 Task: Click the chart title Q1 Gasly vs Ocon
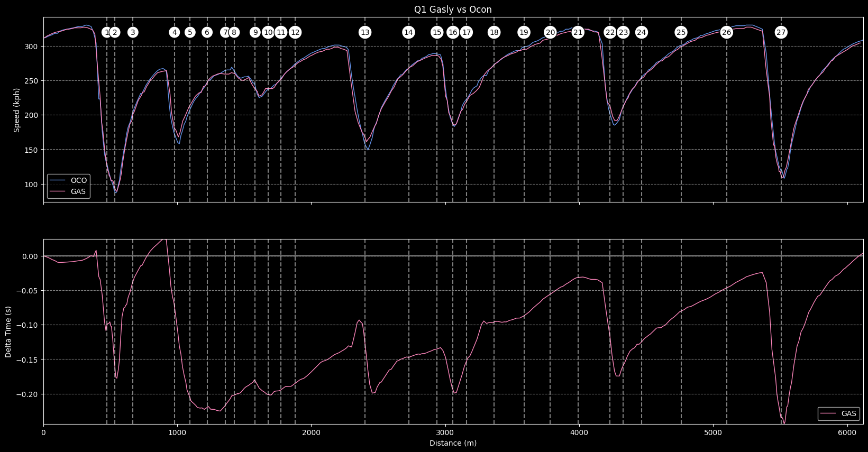[x=453, y=10]
